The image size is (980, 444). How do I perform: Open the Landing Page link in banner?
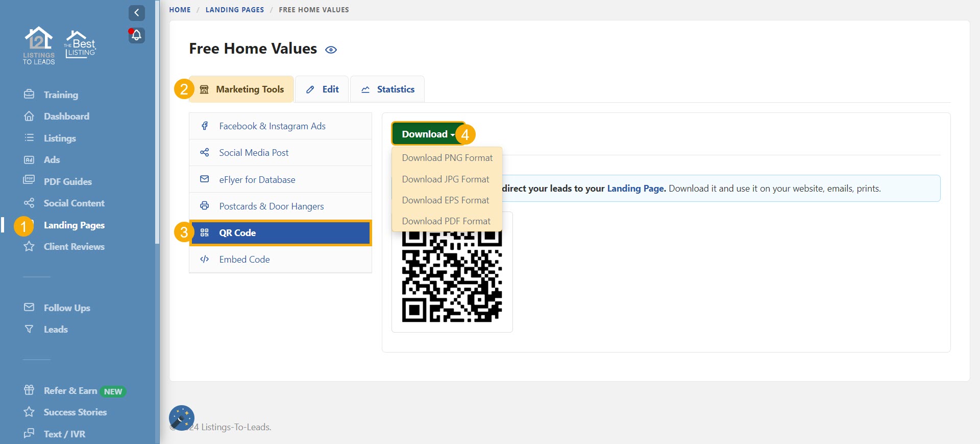[x=636, y=189]
